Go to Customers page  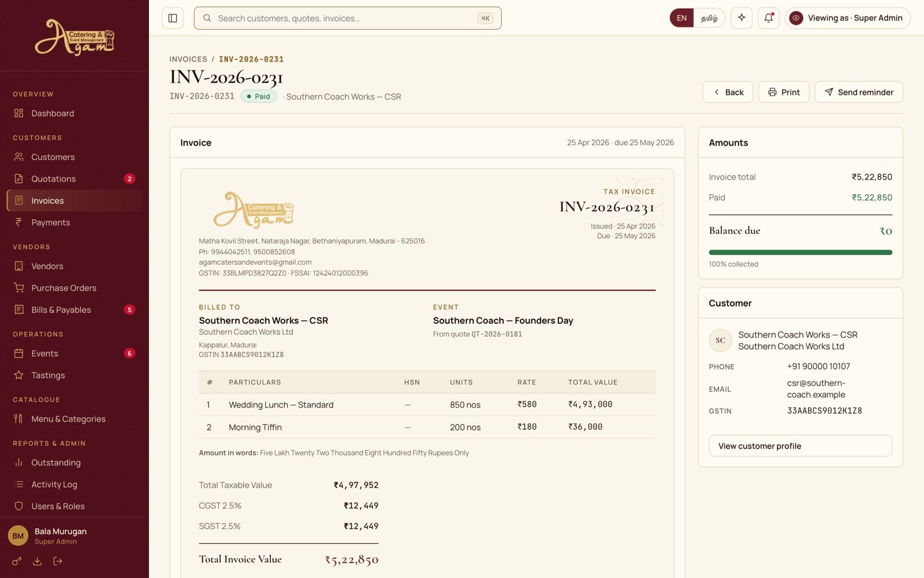(74, 157)
